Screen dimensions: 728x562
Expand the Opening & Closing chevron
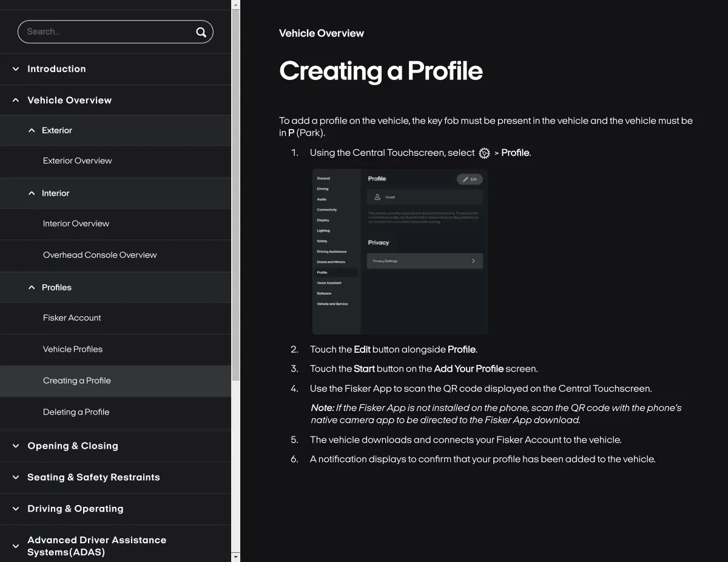click(16, 446)
